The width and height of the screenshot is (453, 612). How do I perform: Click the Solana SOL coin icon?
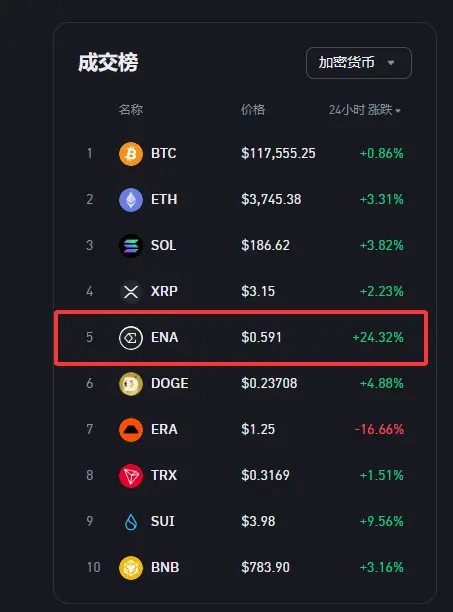131,246
